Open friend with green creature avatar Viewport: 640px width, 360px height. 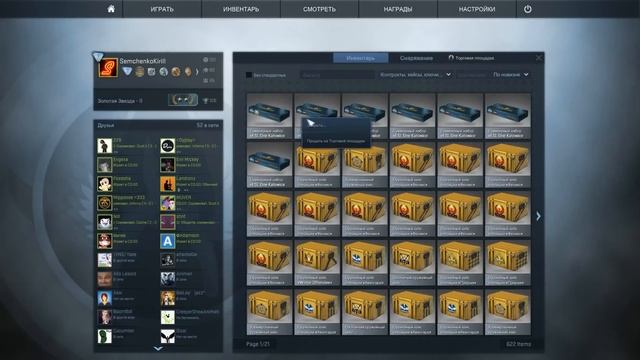tap(104, 336)
